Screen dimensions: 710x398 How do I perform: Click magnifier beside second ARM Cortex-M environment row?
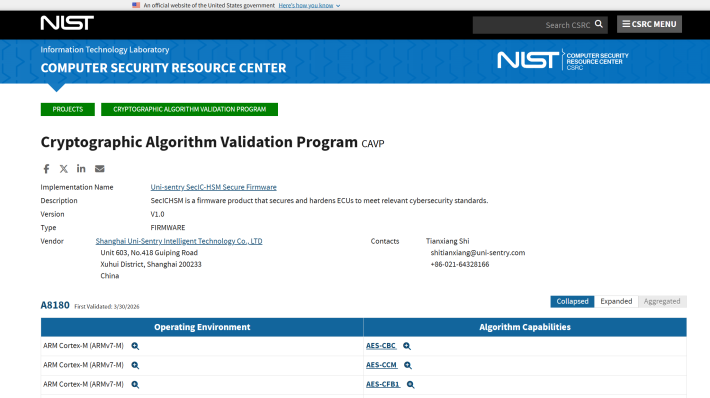click(x=135, y=365)
